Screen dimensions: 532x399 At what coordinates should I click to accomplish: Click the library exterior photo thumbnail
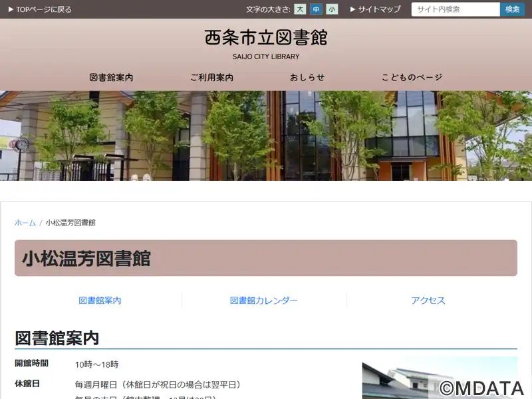pos(440,378)
